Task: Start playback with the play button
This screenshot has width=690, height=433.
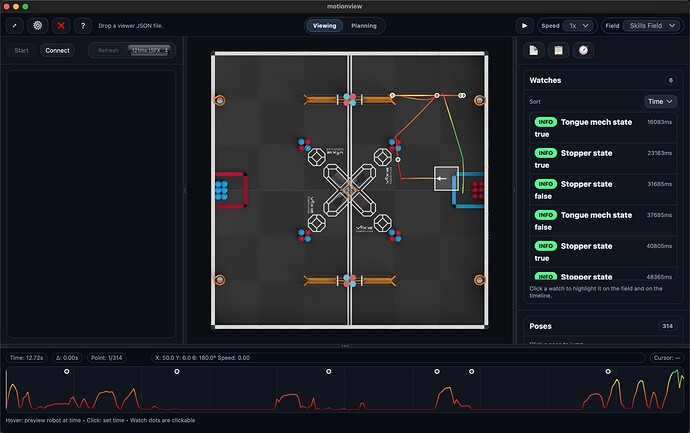Action: (525, 26)
